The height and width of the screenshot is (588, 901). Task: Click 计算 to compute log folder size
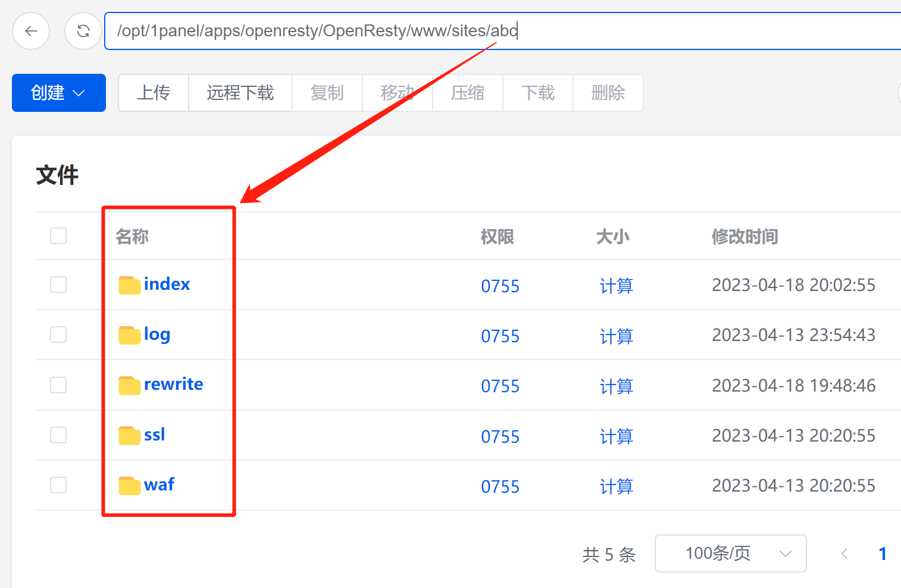[616, 336]
